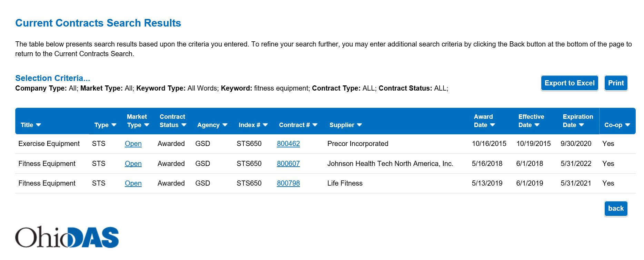Sort by Expiration Date column

coord(581,125)
